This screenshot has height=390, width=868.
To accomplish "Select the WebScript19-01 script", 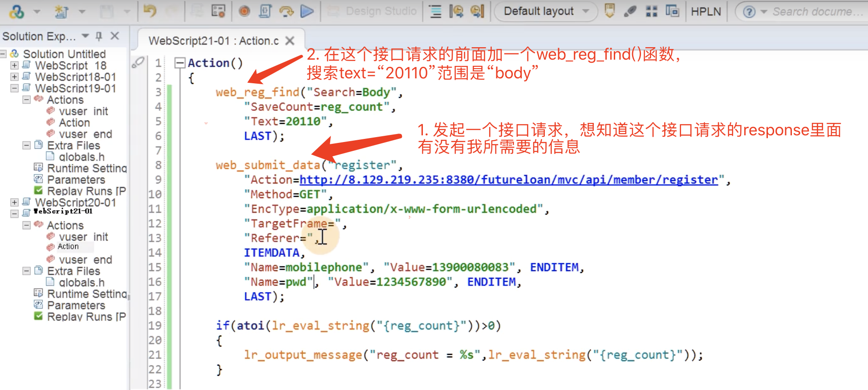I will (x=76, y=88).
